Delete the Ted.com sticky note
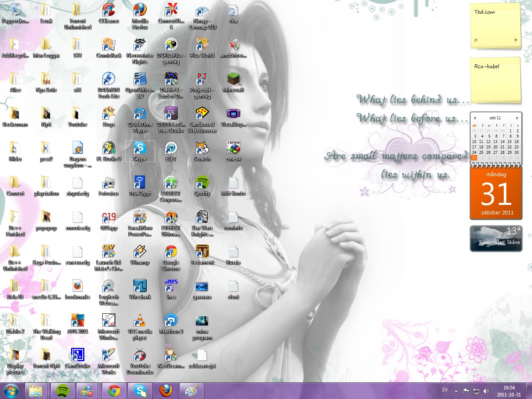 pyautogui.click(x=476, y=40)
